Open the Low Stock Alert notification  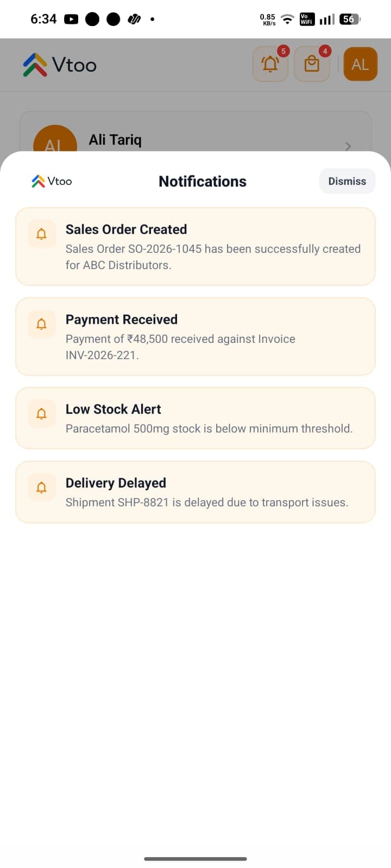click(195, 418)
